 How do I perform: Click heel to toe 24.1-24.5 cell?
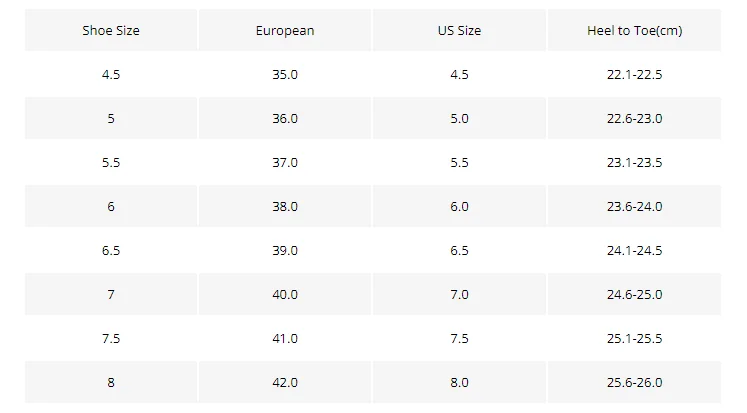point(635,251)
